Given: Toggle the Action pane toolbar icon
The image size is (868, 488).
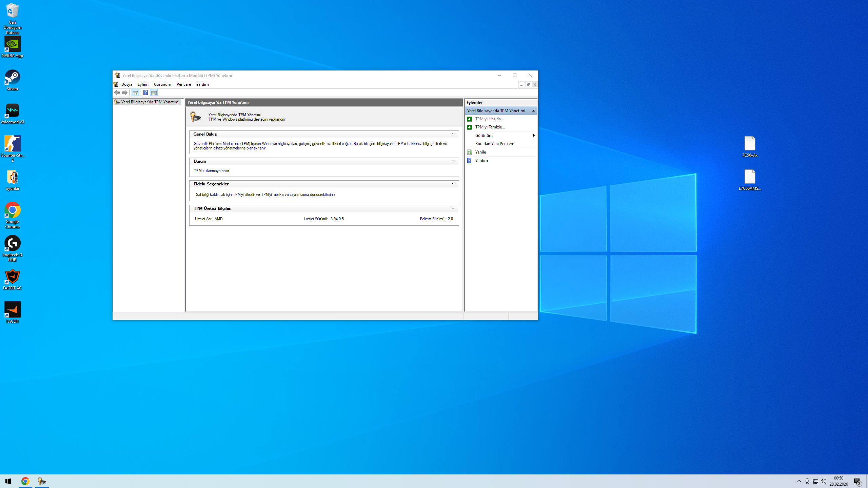Looking at the screenshot, I should coord(154,93).
